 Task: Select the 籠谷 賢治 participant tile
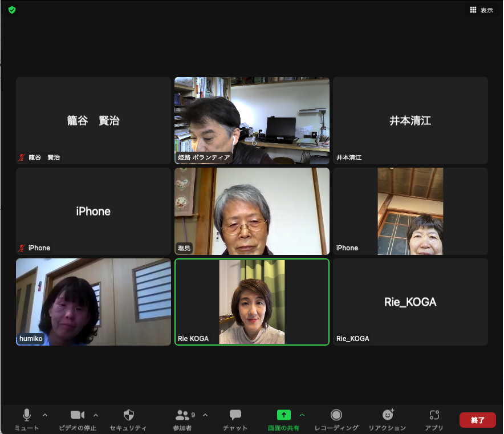[94, 120]
